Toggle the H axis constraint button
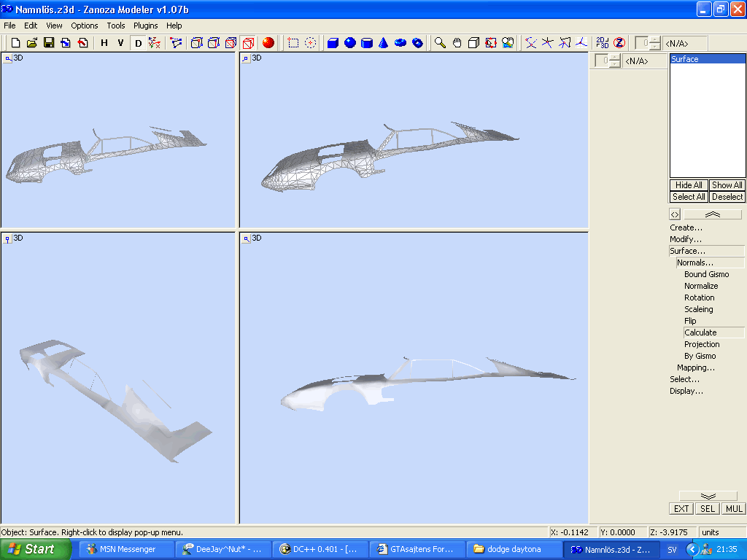 click(x=104, y=43)
